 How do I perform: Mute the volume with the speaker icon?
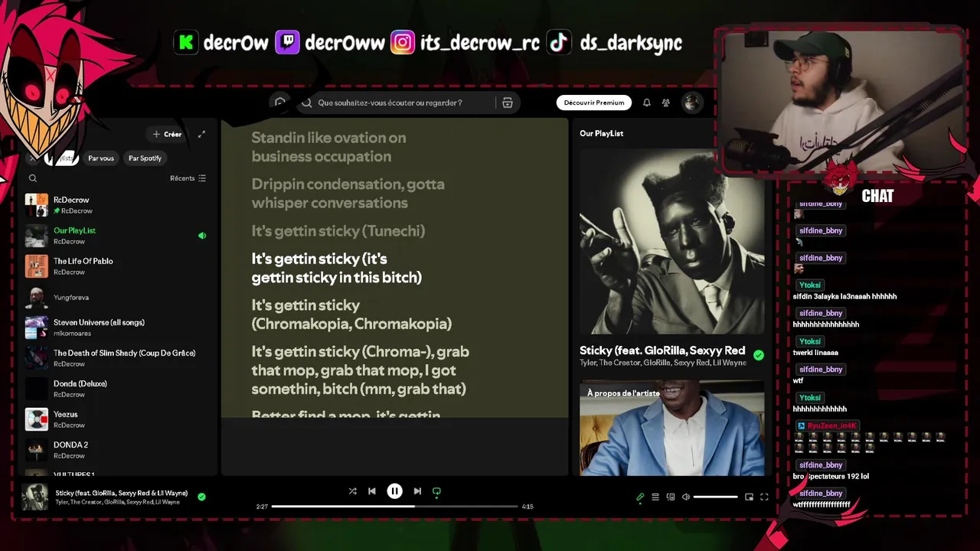click(x=686, y=497)
